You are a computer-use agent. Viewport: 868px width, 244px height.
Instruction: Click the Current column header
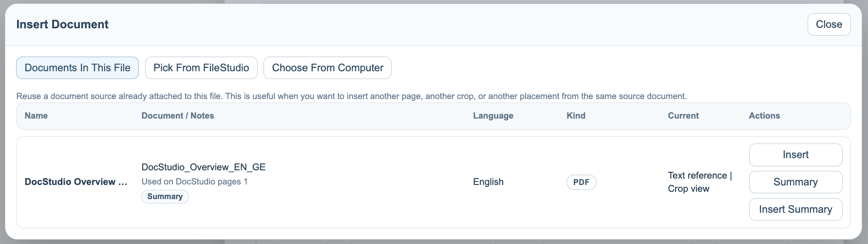[x=683, y=116]
